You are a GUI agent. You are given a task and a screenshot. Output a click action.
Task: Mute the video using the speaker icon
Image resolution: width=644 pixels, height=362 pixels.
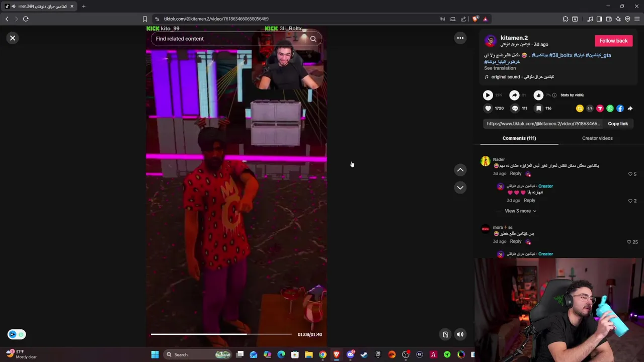460,334
